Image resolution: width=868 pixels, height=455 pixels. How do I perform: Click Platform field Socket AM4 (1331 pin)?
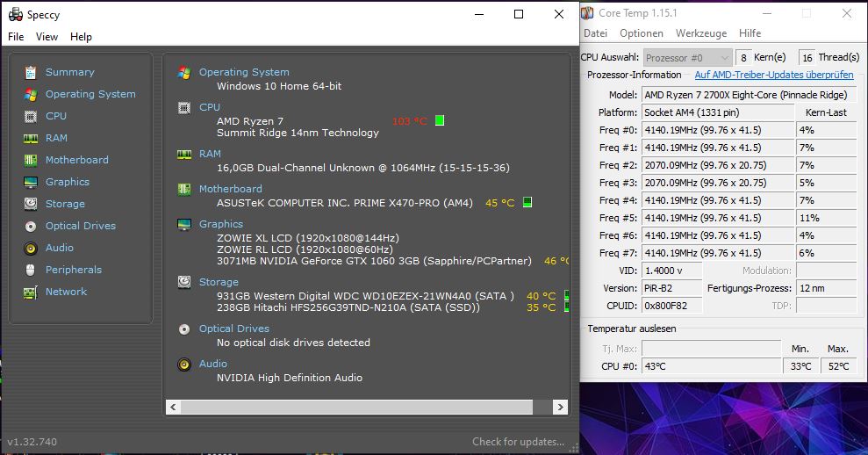coord(717,112)
